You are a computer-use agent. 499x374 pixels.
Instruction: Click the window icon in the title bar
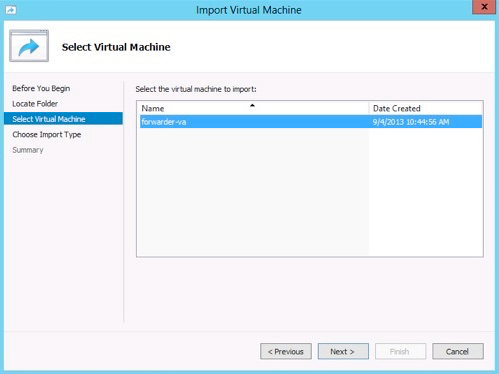11,10
